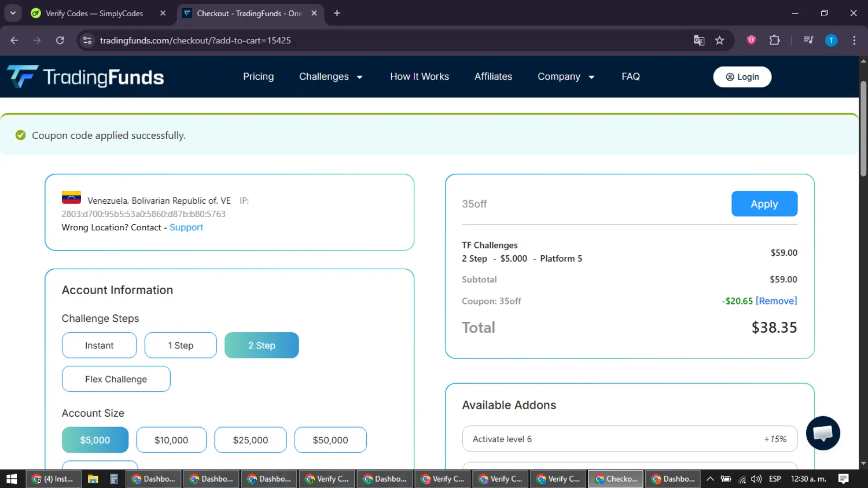Open the live chat bubble icon
Screen dimensions: 868x488
(823, 433)
